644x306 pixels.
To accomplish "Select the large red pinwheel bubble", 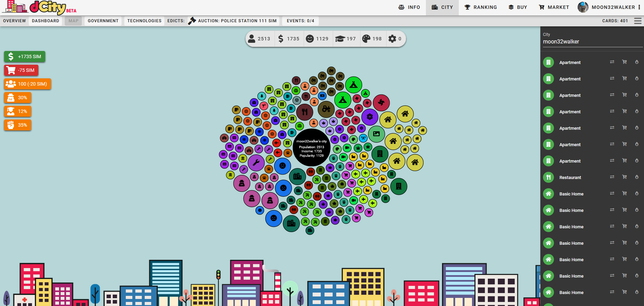I will tap(381, 103).
